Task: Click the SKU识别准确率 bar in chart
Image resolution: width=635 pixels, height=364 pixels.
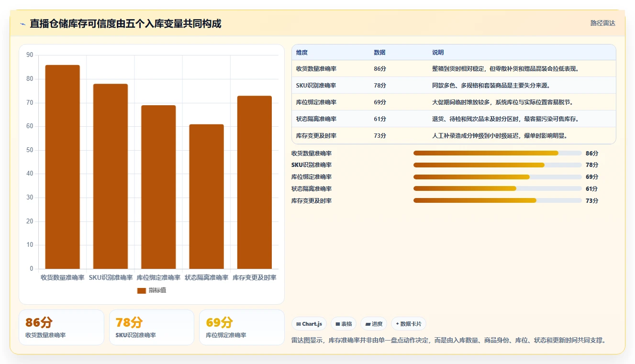Action: tap(111, 176)
